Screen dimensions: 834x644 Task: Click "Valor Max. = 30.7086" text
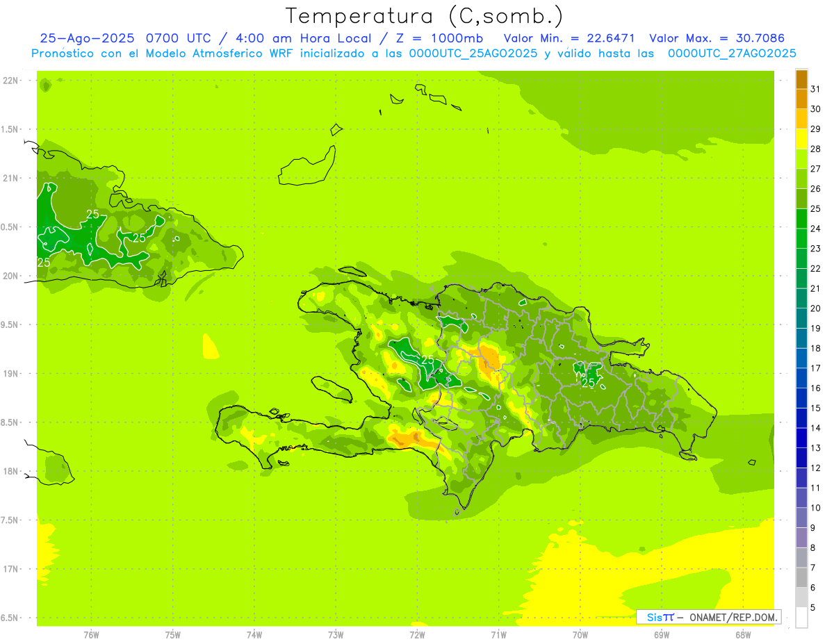716,38
